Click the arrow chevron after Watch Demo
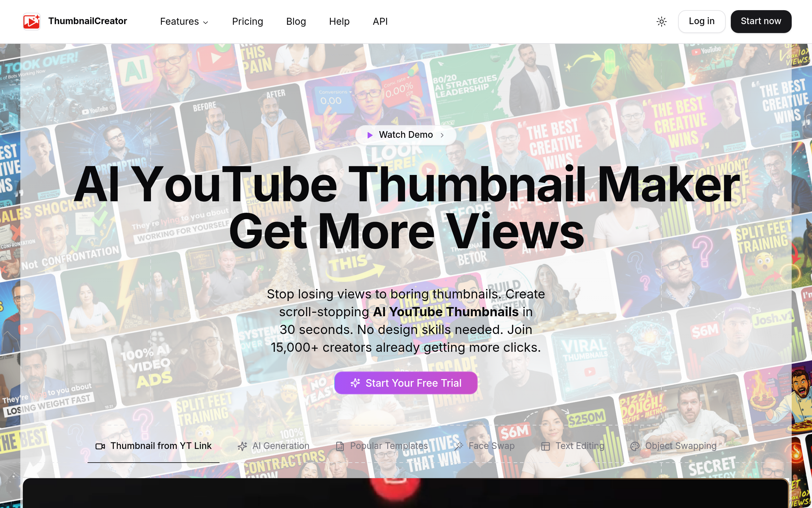The image size is (812, 508). tap(442, 135)
